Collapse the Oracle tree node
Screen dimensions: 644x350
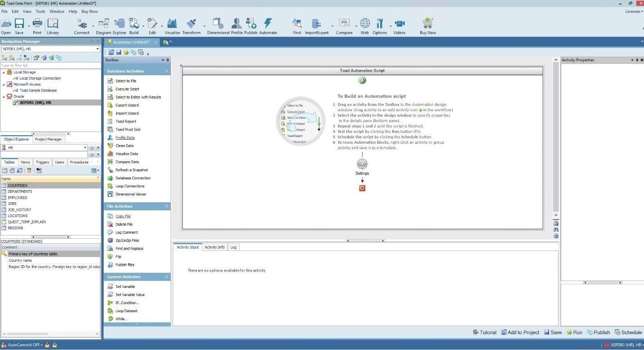coord(4,96)
